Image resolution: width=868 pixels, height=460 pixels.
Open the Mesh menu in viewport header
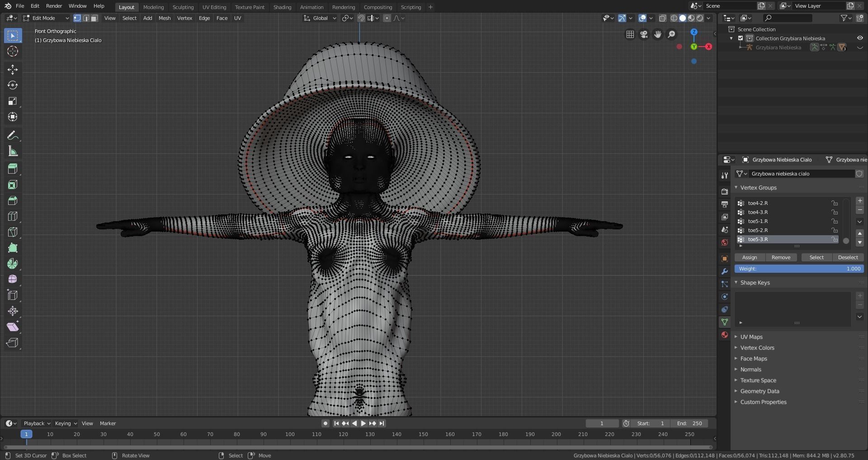coord(165,18)
